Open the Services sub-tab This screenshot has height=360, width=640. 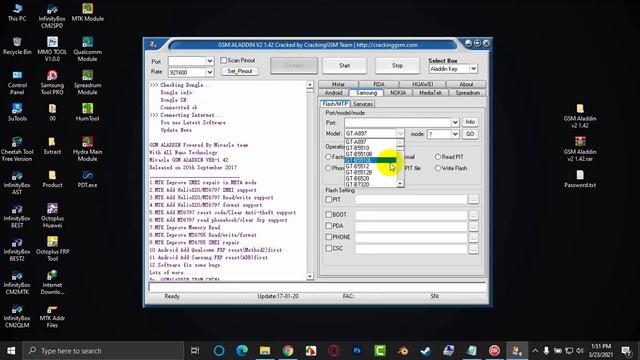(362, 104)
